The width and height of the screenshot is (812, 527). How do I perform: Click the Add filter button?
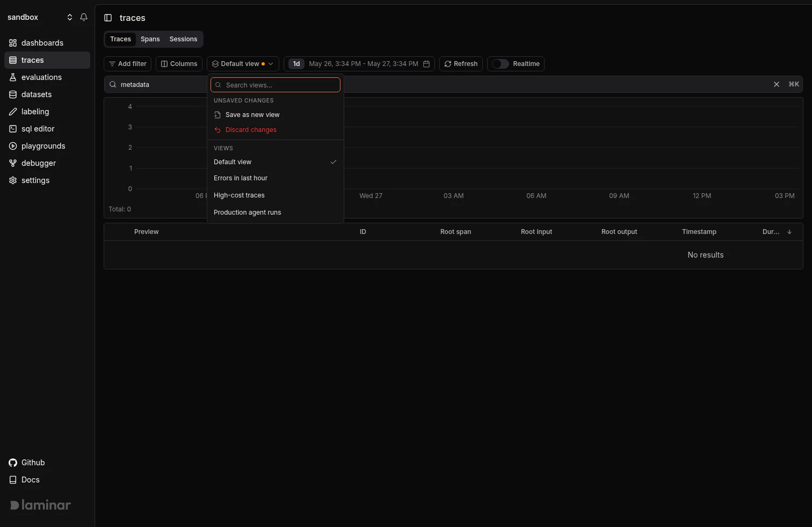pos(128,64)
